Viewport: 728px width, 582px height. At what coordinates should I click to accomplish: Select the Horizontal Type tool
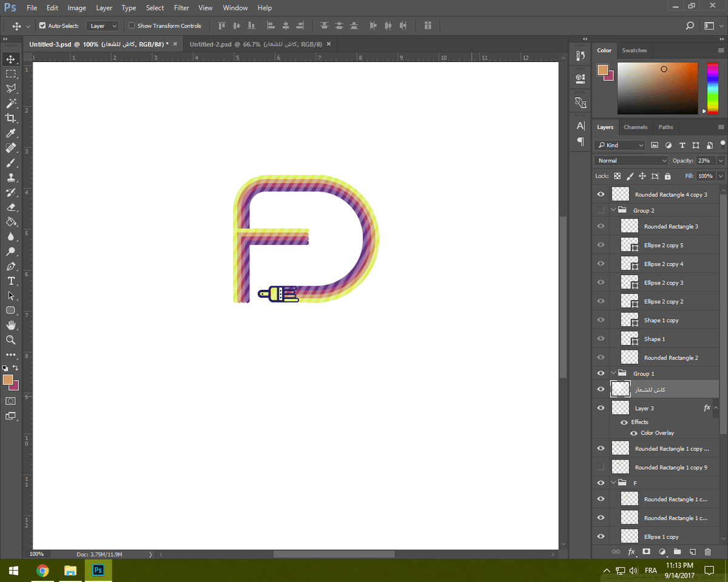(x=10, y=281)
